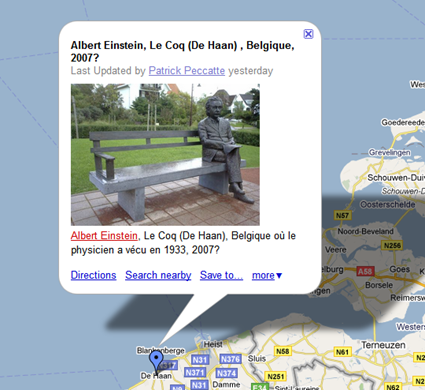Click the Blankenberge town label
The image size is (425, 390).
click(x=161, y=350)
